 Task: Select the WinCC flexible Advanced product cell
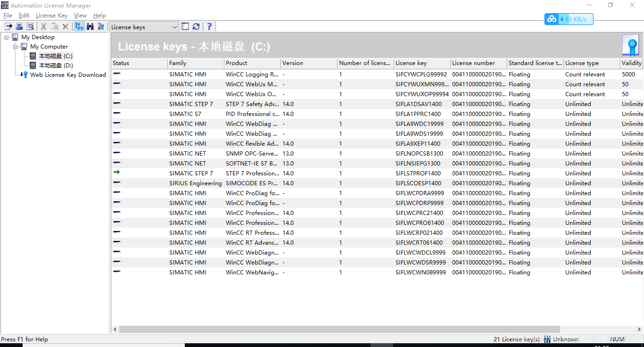(x=252, y=144)
